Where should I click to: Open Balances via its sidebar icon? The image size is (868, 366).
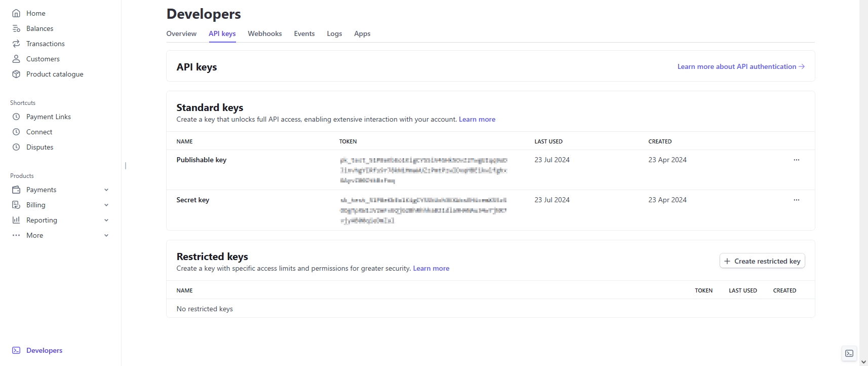pyautogui.click(x=16, y=28)
